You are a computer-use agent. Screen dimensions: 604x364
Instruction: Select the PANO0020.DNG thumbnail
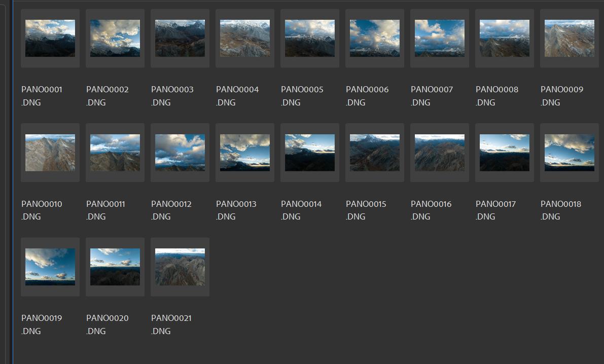tap(115, 267)
